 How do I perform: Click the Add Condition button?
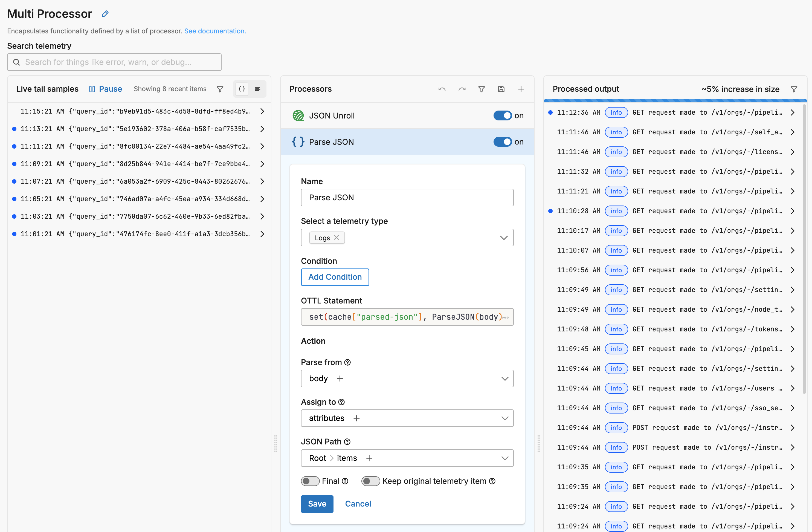(x=335, y=277)
